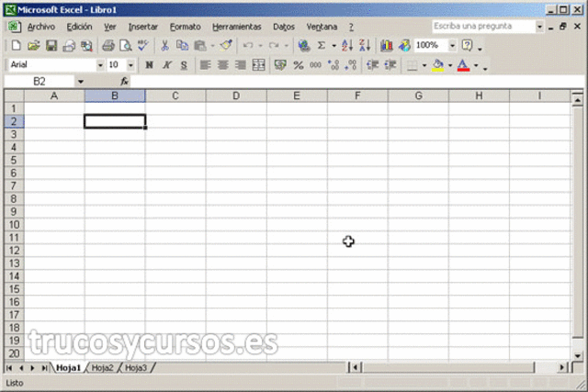Expand the paste options dropdown arrow
This screenshot has height=392, width=588.
point(212,46)
